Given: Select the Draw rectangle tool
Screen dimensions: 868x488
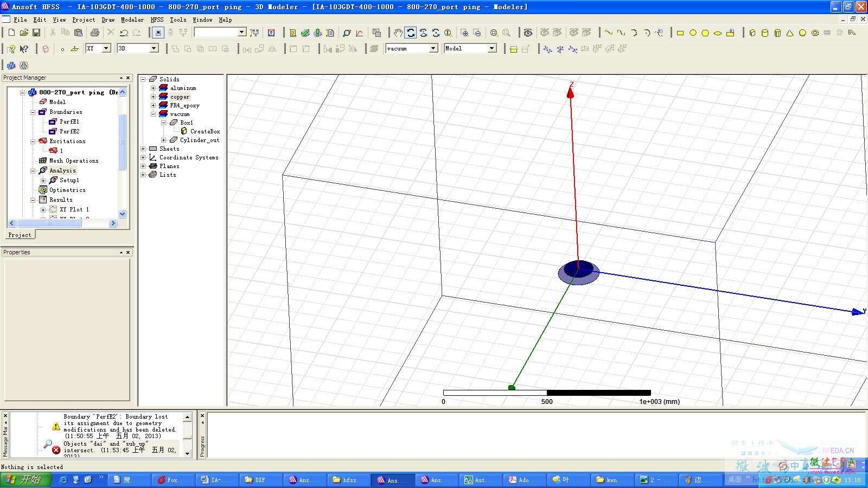Looking at the screenshot, I should click(x=680, y=33).
